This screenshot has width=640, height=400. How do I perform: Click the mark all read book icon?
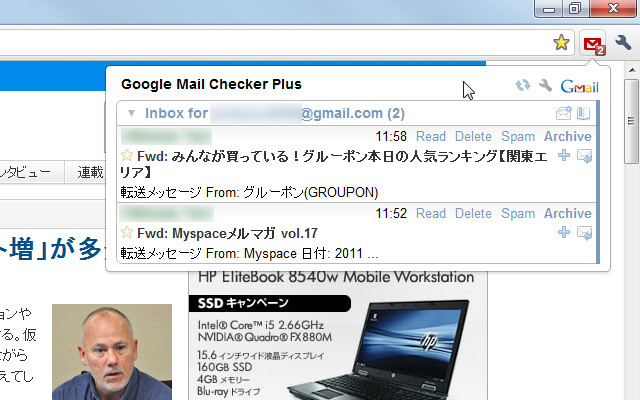[584, 113]
